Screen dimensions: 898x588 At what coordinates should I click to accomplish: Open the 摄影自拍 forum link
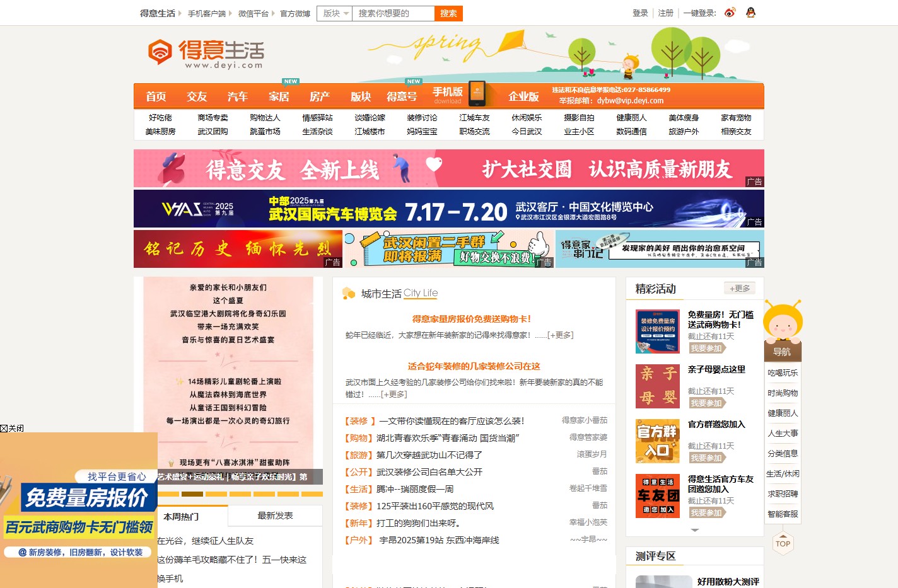click(579, 118)
